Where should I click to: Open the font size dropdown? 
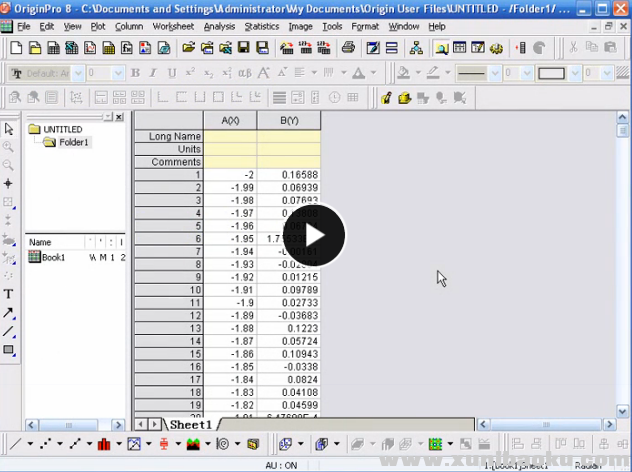coord(119,73)
